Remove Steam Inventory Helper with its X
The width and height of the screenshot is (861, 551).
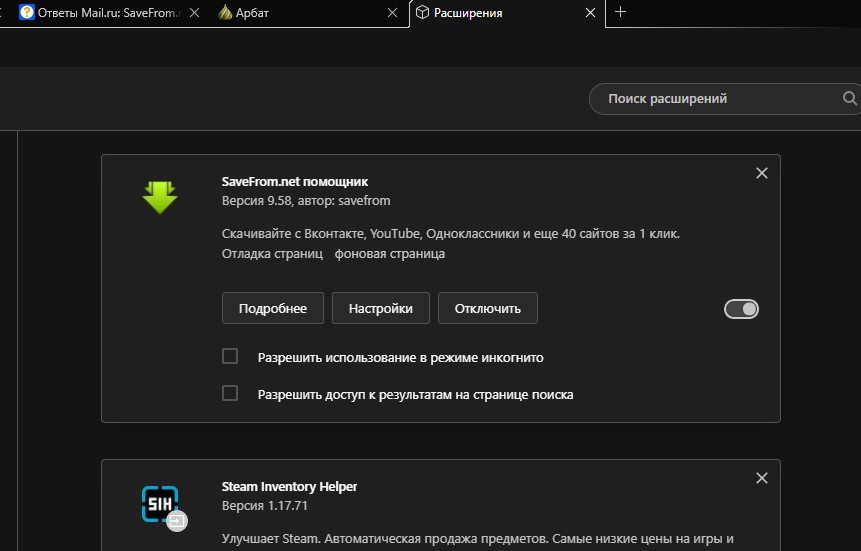762,478
